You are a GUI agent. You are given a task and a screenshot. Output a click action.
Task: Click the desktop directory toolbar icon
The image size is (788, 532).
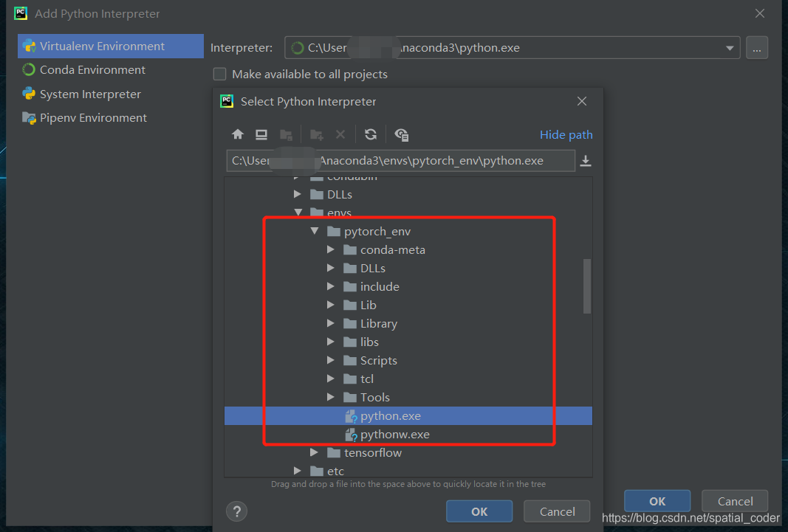[x=261, y=134]
